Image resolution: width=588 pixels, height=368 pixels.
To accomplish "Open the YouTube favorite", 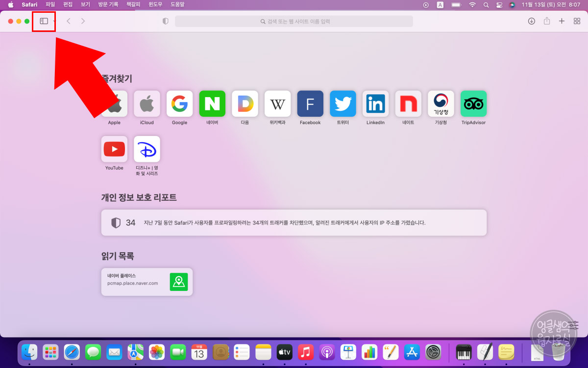I will [x=114, y=149].
